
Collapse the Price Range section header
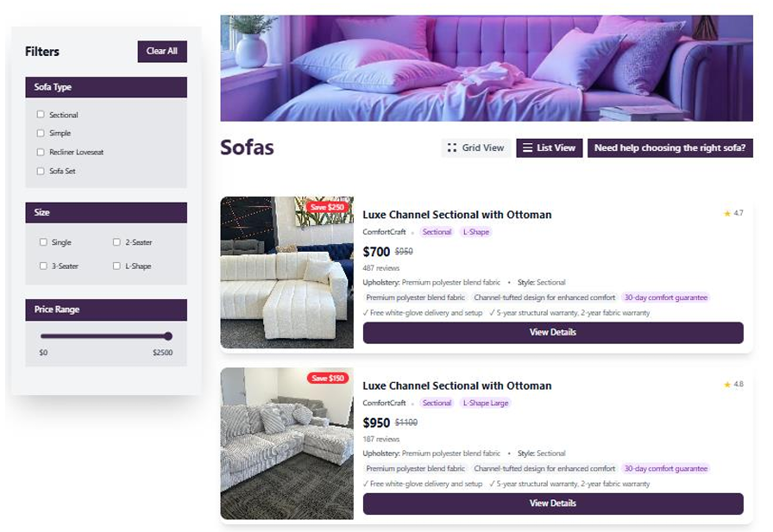pos(106,310)
